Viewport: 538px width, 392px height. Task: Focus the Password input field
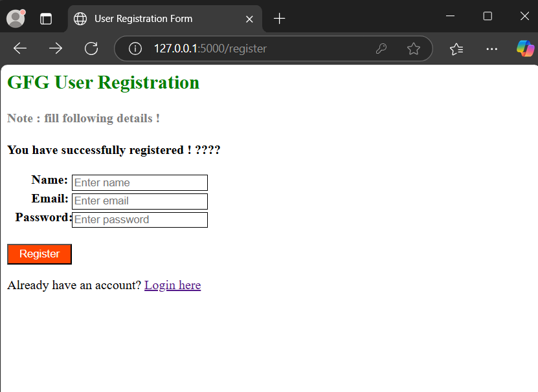[x=140, y=219]
